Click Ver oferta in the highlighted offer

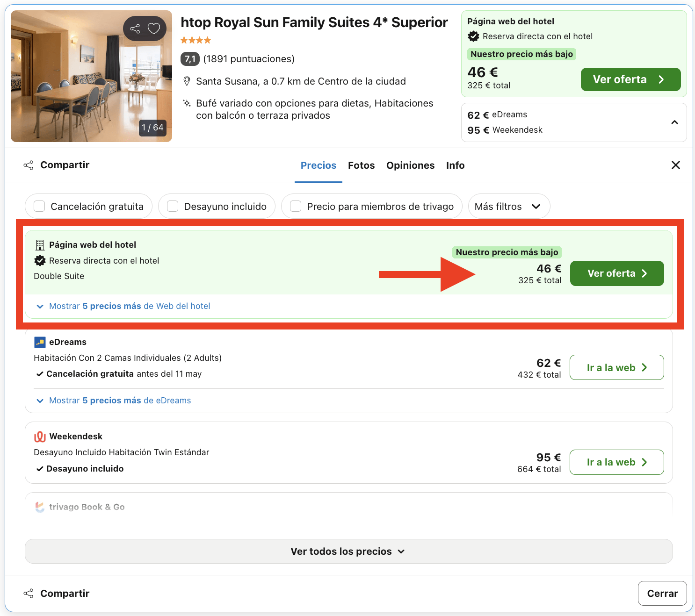tap(616, 273)
